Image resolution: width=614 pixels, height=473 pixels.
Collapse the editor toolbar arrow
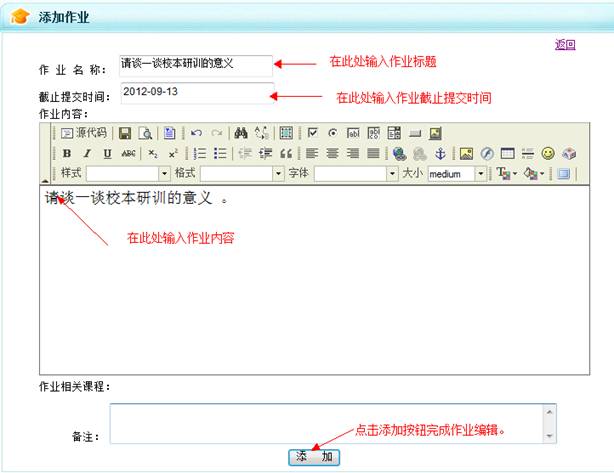coord(45,181)
